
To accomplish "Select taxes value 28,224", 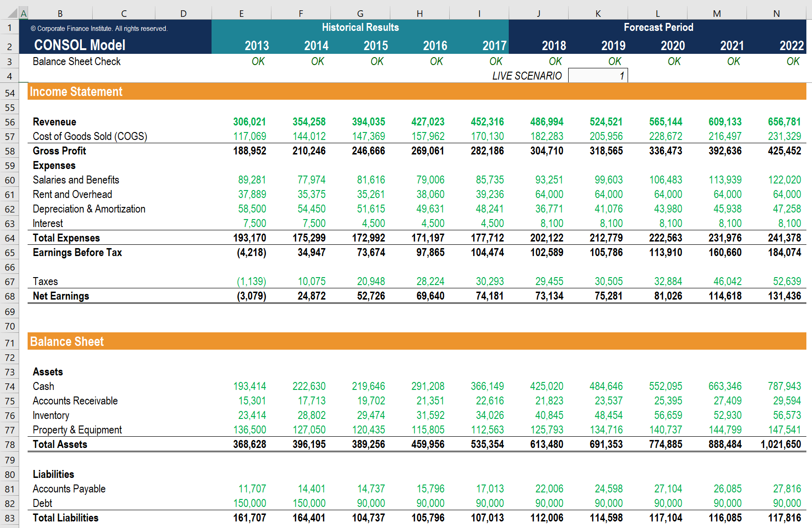I will pyautogui.click(x=430, y=281).
